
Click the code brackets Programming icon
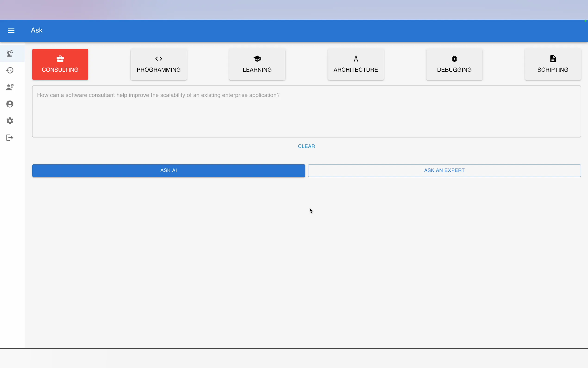[159, 59]
